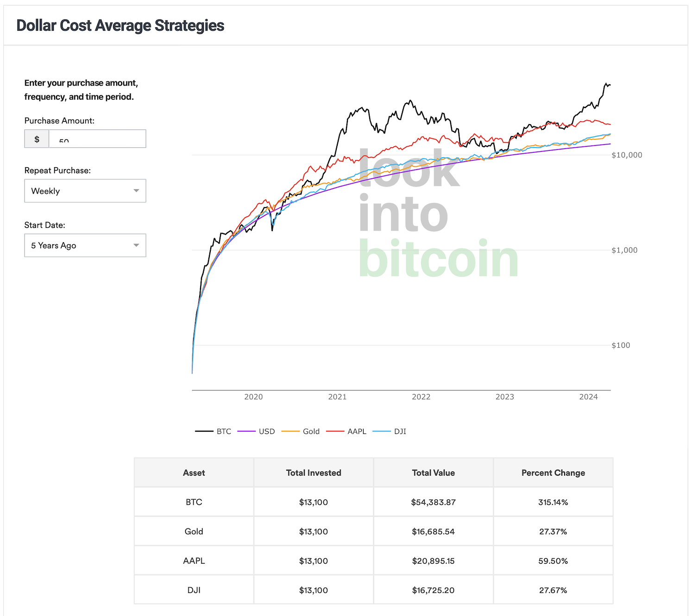Click the Total Invested column header
The width and height of the screenshot is (692, 616).
(x=314, y=473)
